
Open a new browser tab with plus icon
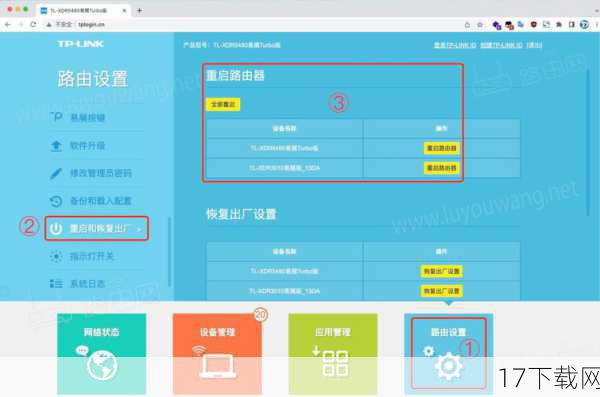139,10
